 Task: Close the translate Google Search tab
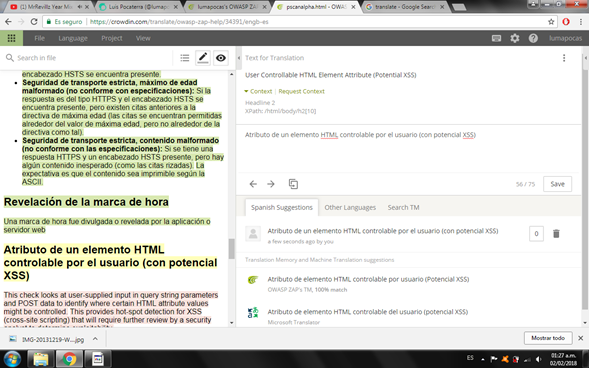[442, 7]
